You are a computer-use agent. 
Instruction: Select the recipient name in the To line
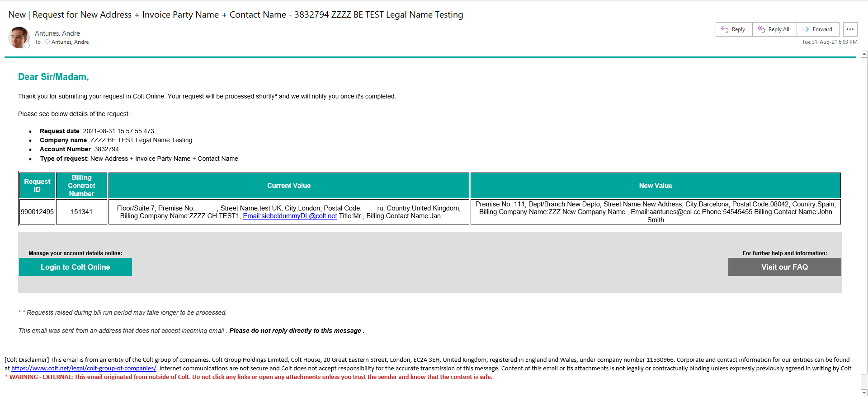coord(70,42)
